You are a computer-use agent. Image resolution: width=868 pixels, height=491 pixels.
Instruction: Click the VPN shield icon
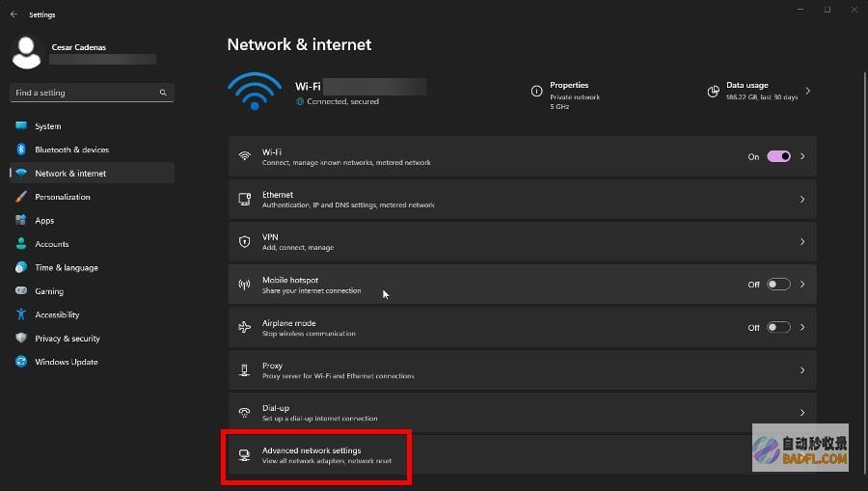pyautogui.click(x=244, y=242)
